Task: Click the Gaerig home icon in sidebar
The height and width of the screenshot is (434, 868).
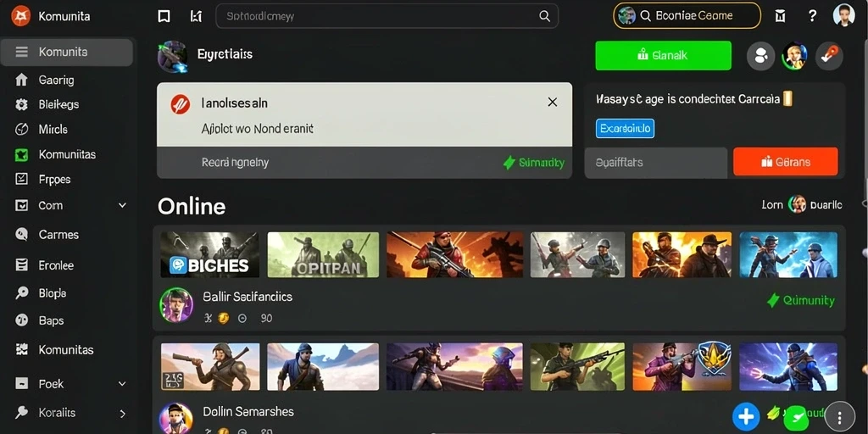Action: click(x=21, y=81)
